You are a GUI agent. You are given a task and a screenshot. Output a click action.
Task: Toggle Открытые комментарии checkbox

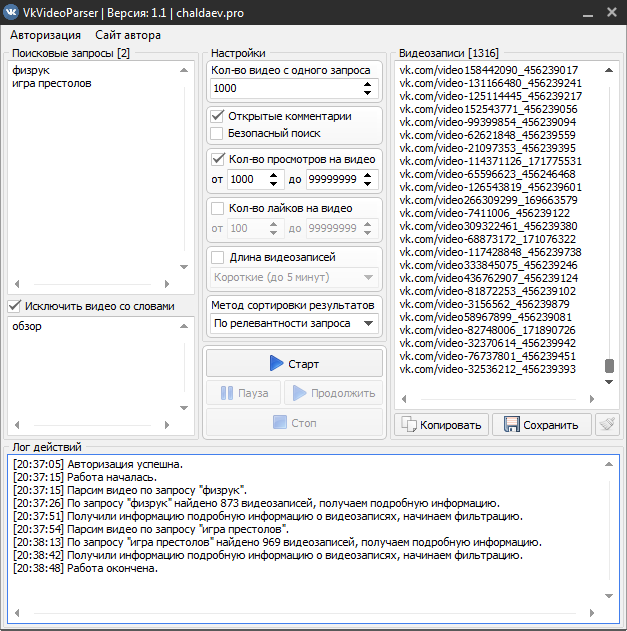pos(217,116)
